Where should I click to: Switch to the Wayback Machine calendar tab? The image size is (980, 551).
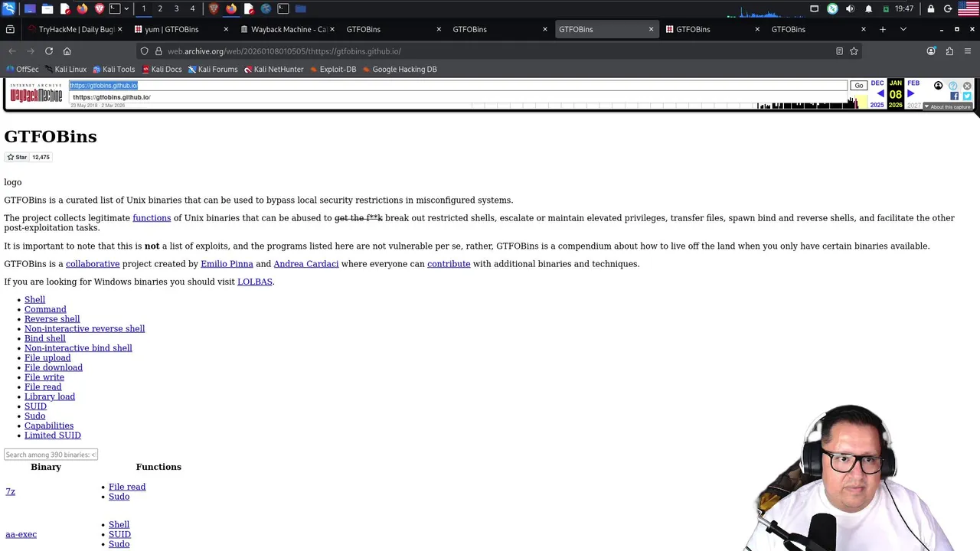point(288,29)
